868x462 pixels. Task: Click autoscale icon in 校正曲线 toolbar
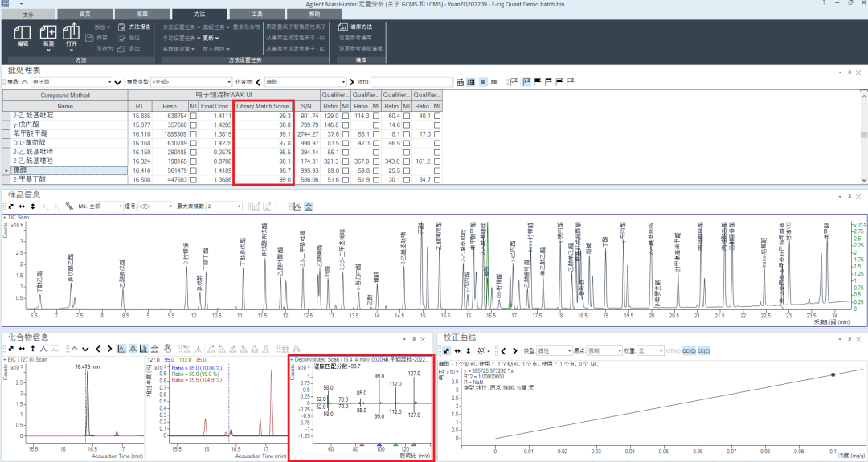coord(446,351)
